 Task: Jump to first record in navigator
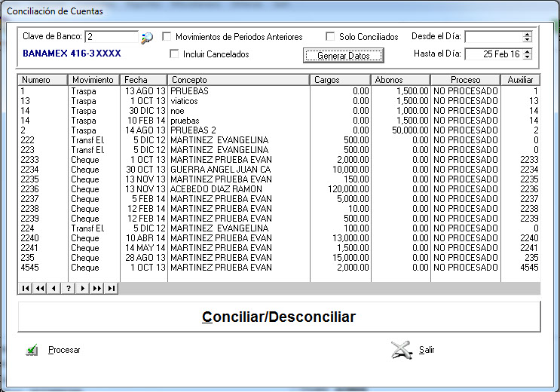click(26, 288)
